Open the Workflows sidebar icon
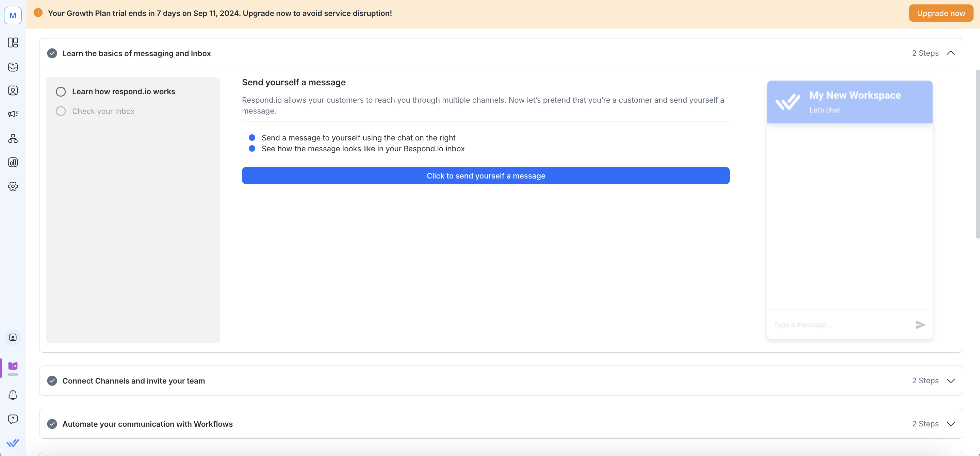The width and height of the screenshot is (980, 456). [13, 138]
